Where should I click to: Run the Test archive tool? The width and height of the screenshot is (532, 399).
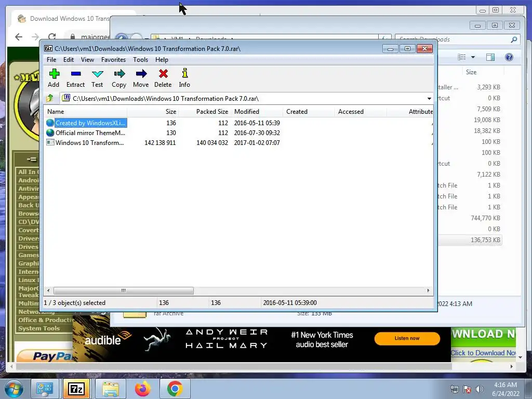click(97, 74)
